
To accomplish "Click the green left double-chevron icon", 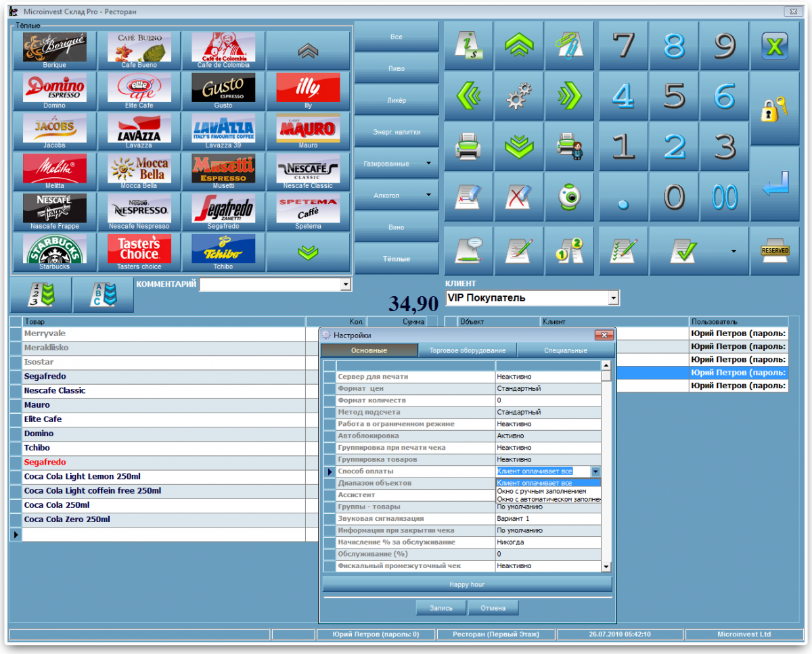I will 468,96.
